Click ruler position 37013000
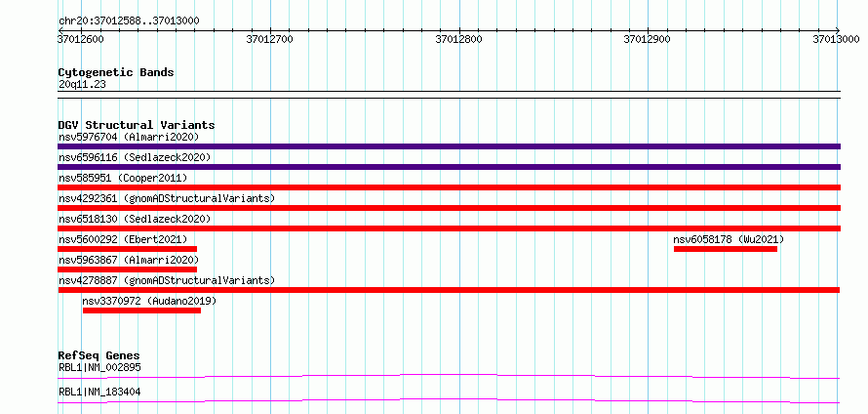The width and height of the screenshot is (868, 414). 836,39
